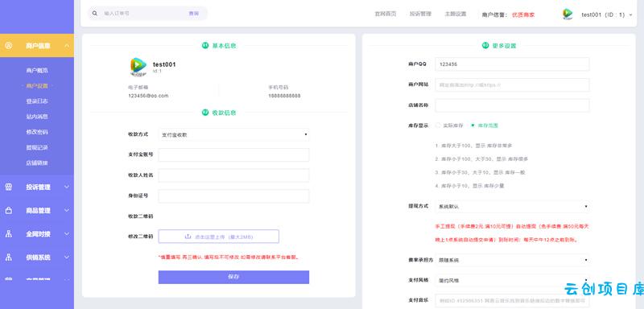Open 投诉管理 in the top navigation
The width and height of the screenshot is (644, 309).
click(420, 14)
